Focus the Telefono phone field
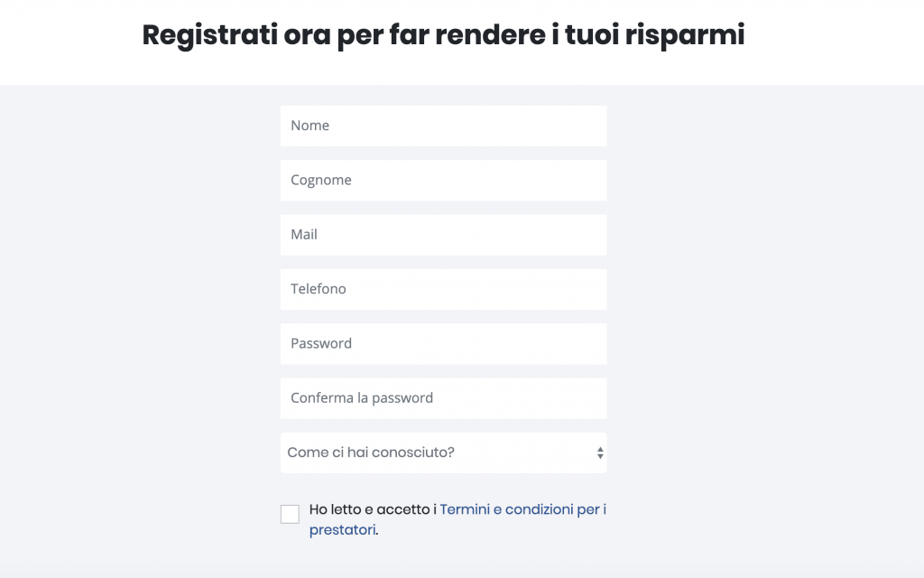The width and height of the screenshot is (924, 578). [442, 289]
